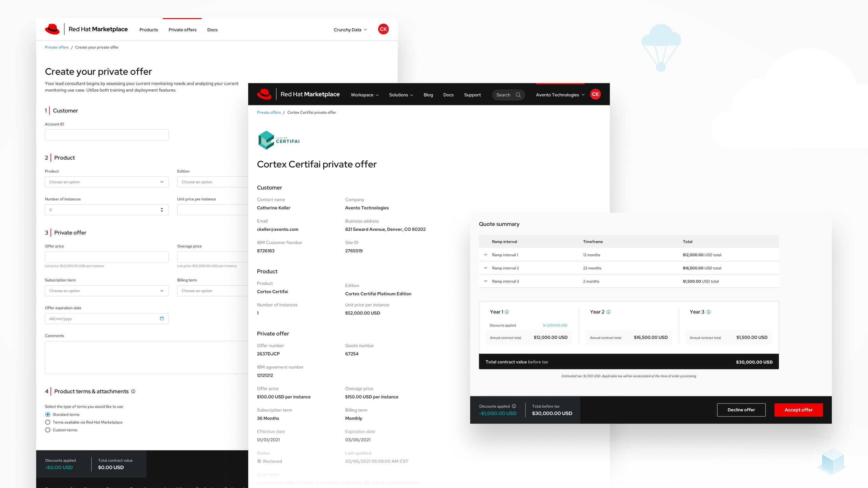Viewport: 868px width, 488px height.
Task: Click the CK user avatar icon
Action: pos(383,29)
